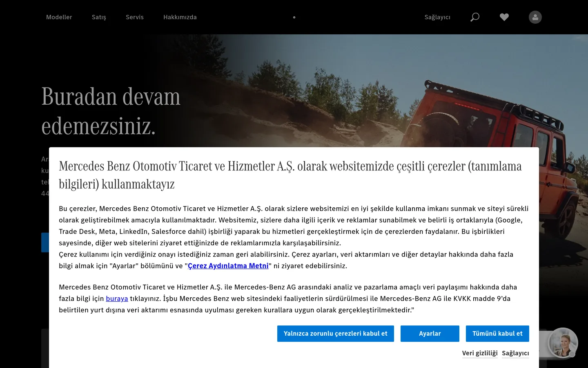The image size is (588, 368).
Task: Open the user profile icon
Action: click(x=535, y=17)
